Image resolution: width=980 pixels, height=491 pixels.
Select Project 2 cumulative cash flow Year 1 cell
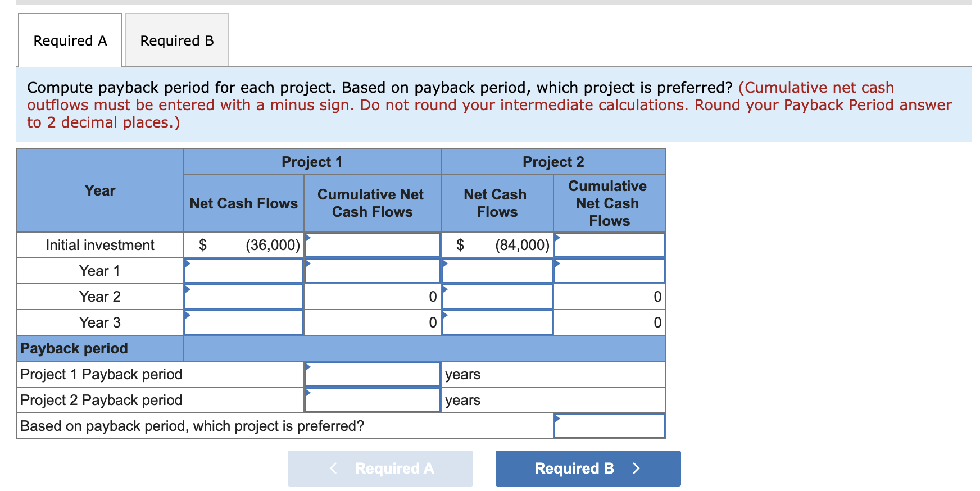point(610,271)
